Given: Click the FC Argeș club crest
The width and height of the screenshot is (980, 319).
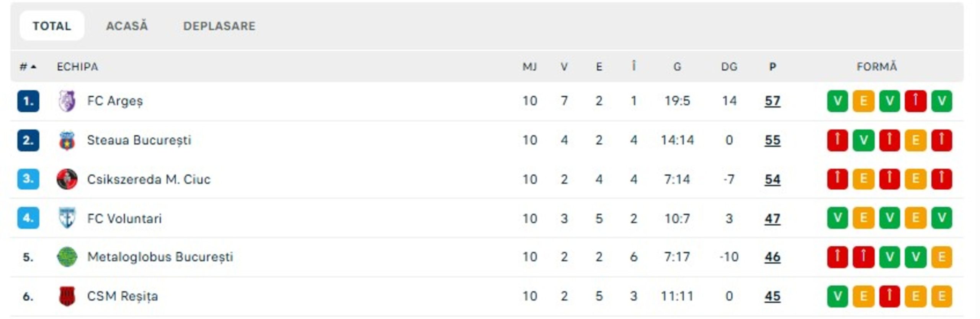Looking at the screenshot, I should point(67,101).
